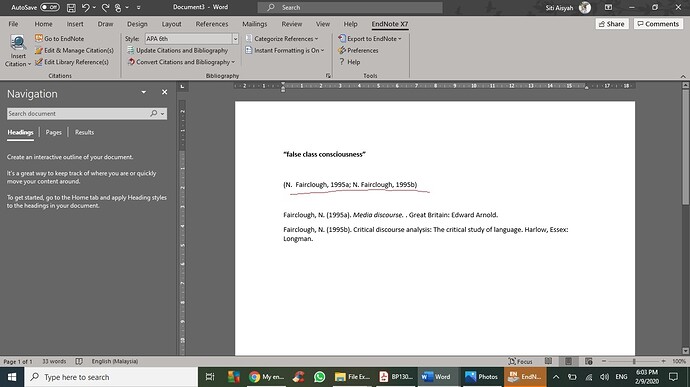Viewport: 690px width, 387px height.
Task: Open Edit & Manage Citation(s)
Action: click(74, 51)
